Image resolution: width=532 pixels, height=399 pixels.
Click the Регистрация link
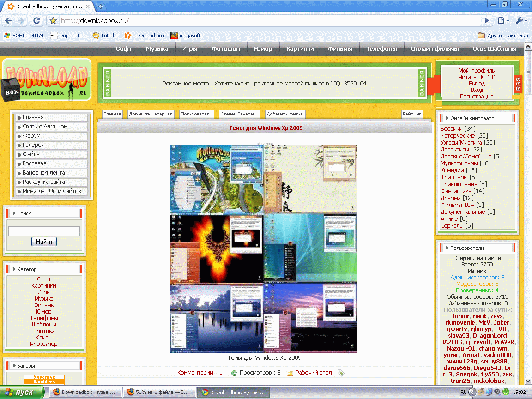coord(477,97)
